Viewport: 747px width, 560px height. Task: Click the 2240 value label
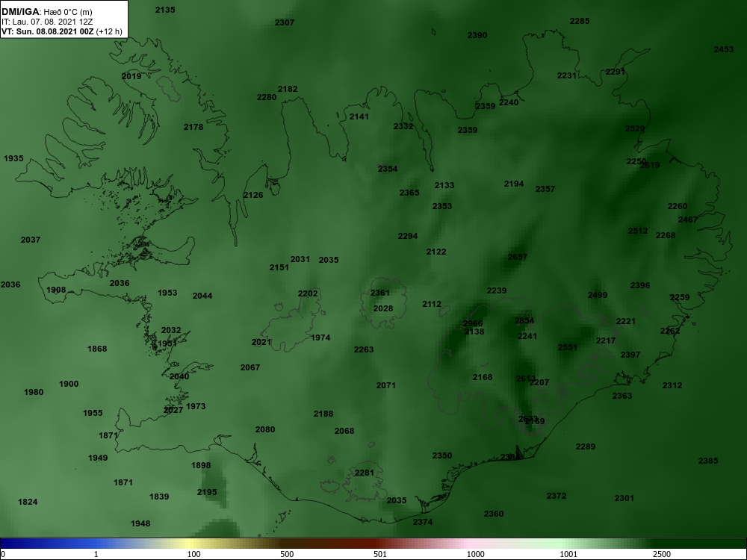509,103
